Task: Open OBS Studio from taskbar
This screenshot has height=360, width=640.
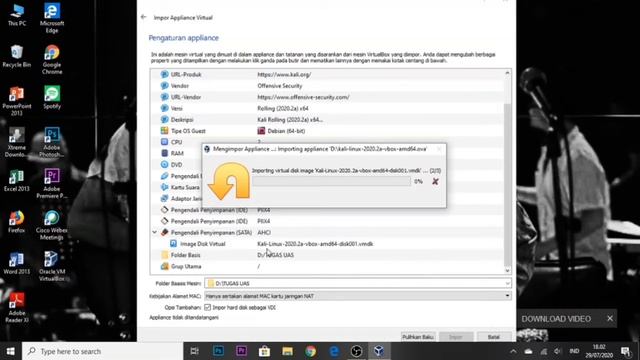Action: (x=356, y=351)
